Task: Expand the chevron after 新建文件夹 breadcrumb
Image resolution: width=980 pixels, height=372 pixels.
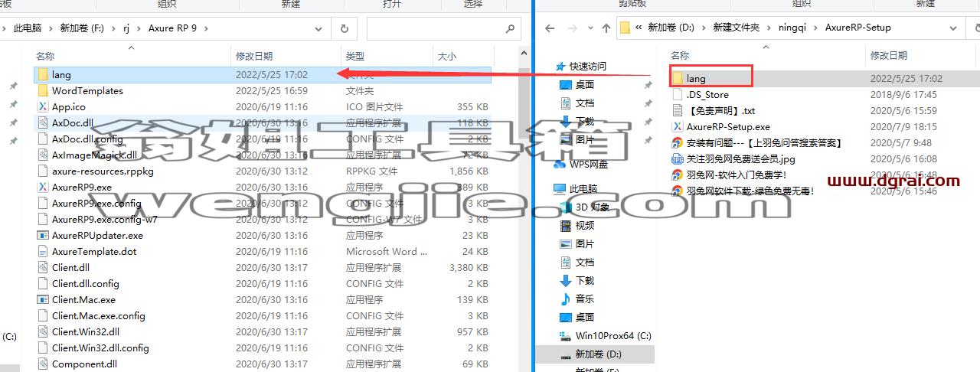Action: pos(769,28)
